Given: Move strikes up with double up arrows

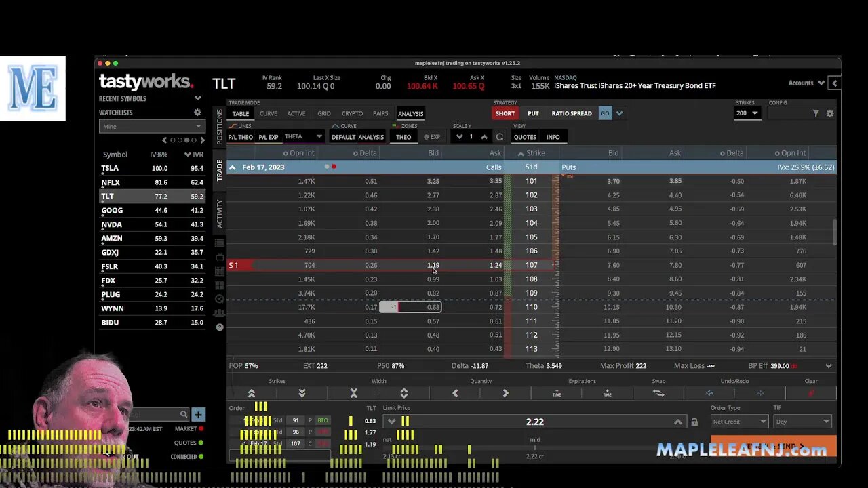Looking at the screenshot, I should 252,393.
